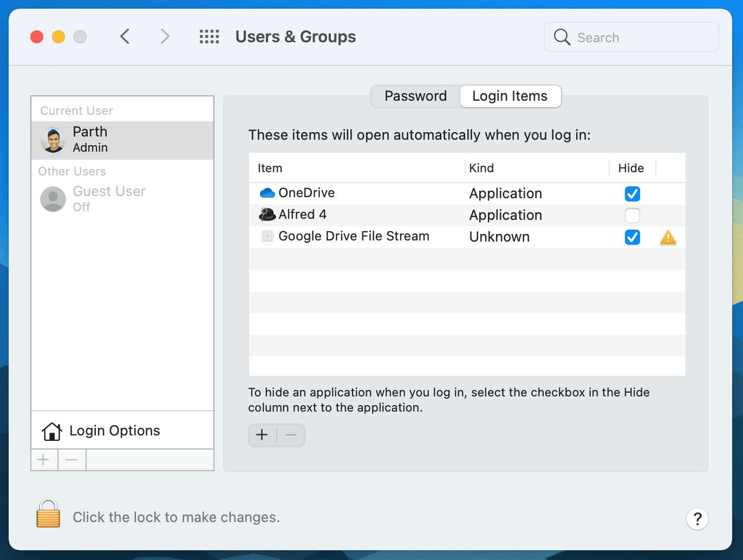Sort by the Kind column header
The height and width of the screenshot is (560, 743).
click(x=537, y=168)
